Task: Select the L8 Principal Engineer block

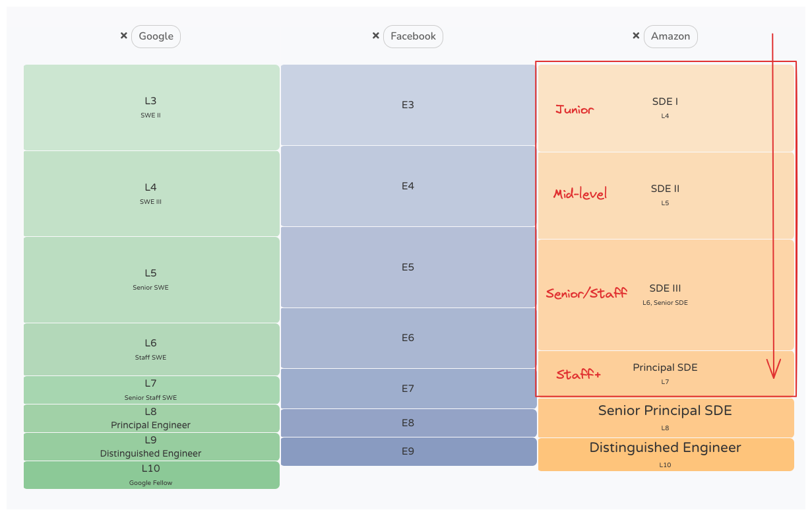Action: click(x=152, y=418)
